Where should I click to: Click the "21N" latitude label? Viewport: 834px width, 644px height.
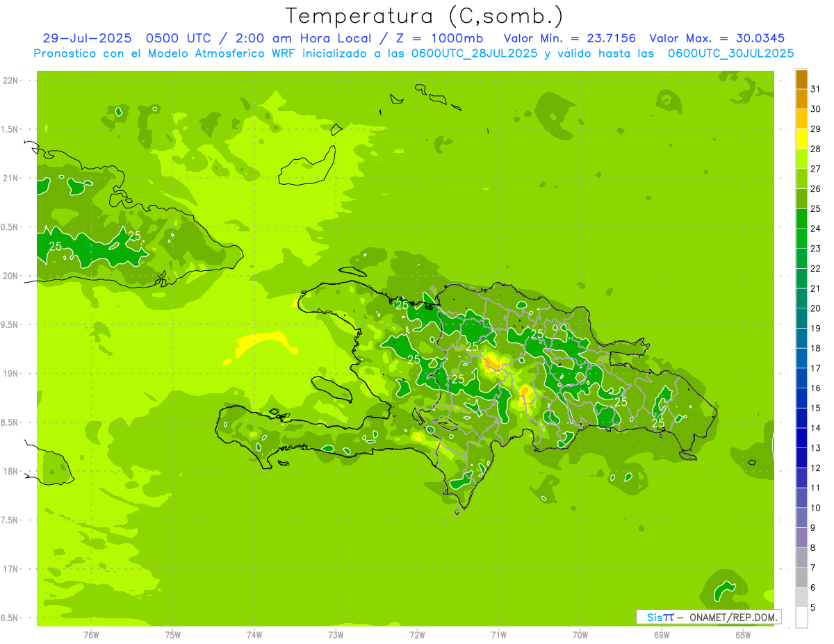[x=10, y=179]
